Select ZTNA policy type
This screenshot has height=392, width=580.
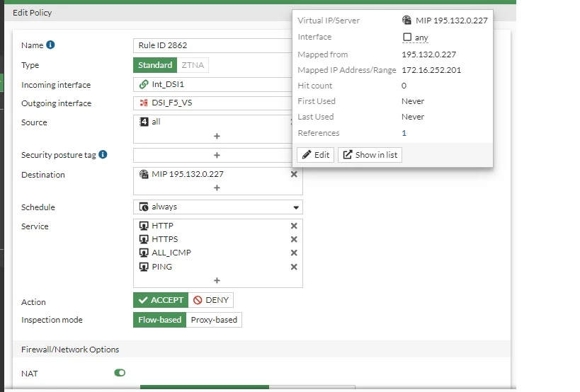click(x=193, y=65)
